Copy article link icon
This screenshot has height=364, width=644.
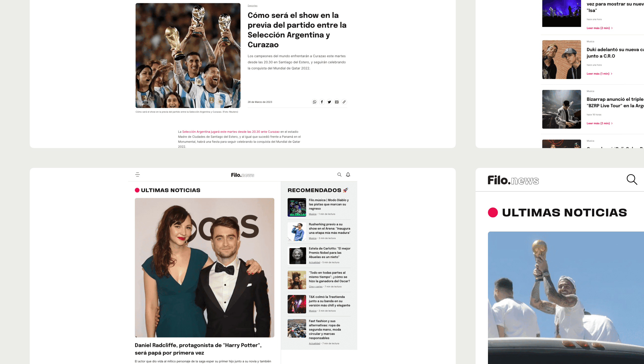pos(344,102)
